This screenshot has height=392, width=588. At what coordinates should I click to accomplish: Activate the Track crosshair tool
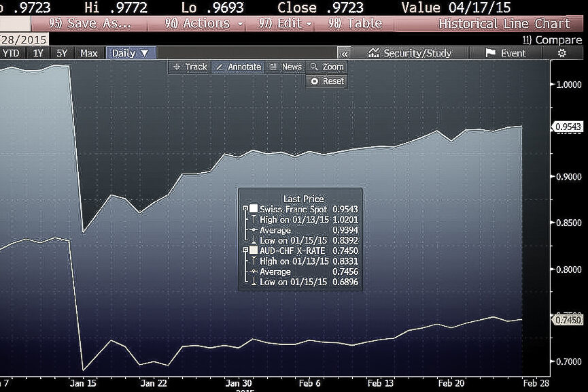click(190, 67)
